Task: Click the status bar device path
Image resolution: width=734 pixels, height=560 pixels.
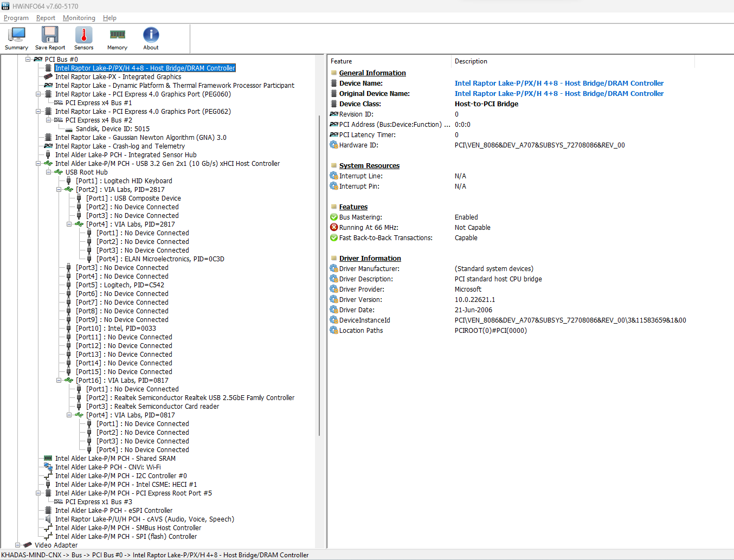Action: click(155, 555)
